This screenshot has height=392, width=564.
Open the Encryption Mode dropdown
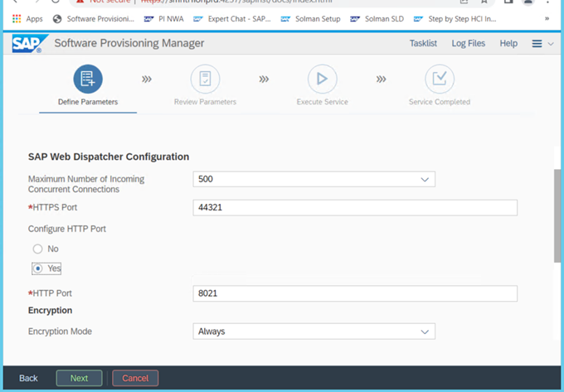(314, 332)
